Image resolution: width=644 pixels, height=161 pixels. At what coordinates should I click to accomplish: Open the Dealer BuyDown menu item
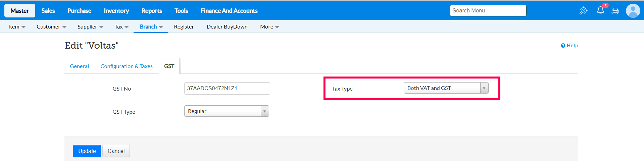point(227,27)
